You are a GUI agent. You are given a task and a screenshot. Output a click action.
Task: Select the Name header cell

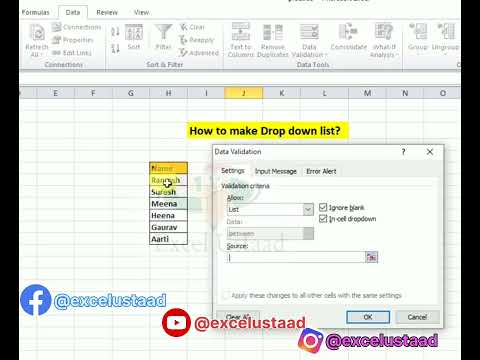168,168
